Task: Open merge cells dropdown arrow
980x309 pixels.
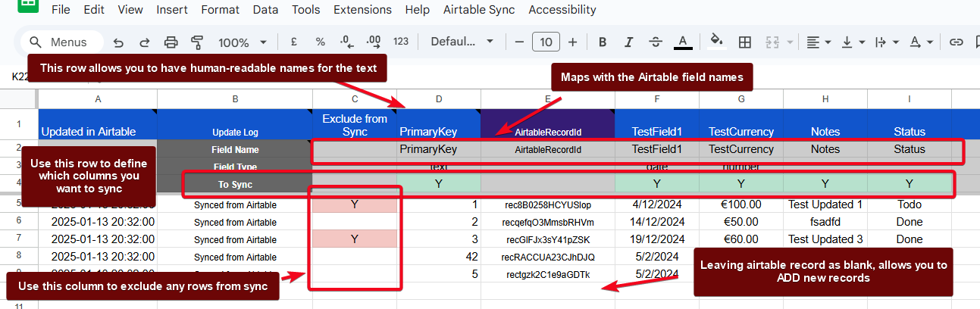Action: 791,42
